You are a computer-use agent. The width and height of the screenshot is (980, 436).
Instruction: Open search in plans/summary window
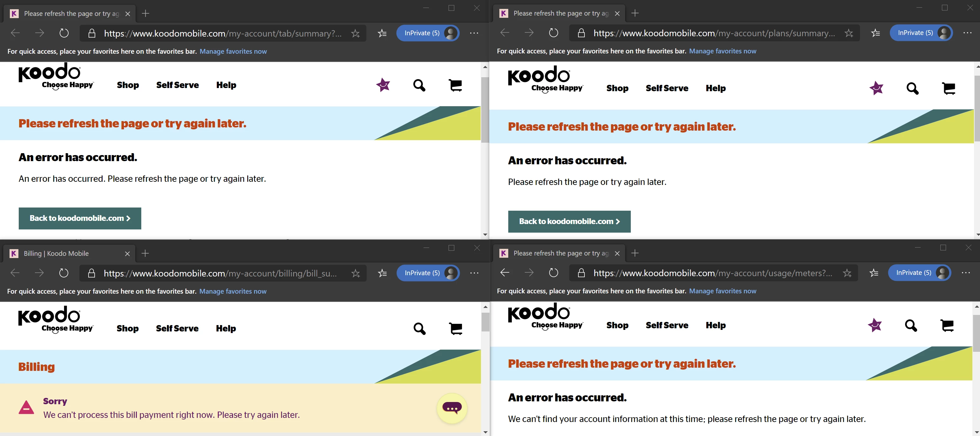[912, 88]
